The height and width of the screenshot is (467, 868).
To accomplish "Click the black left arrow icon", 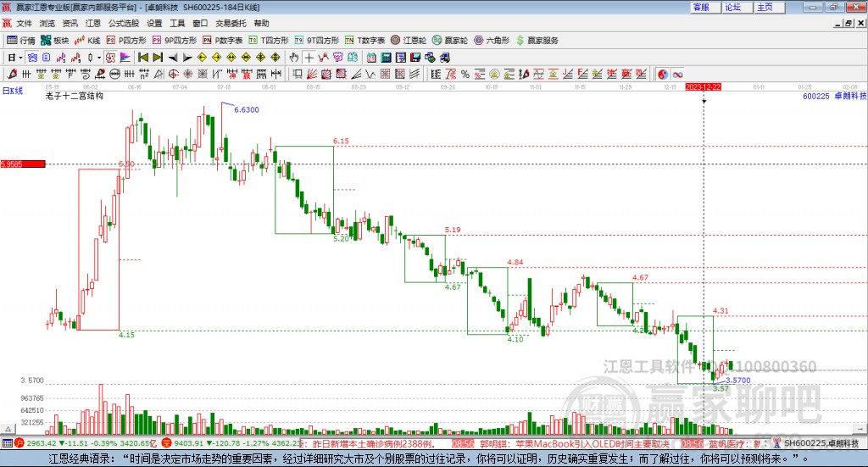I will [x=173, y=58].
